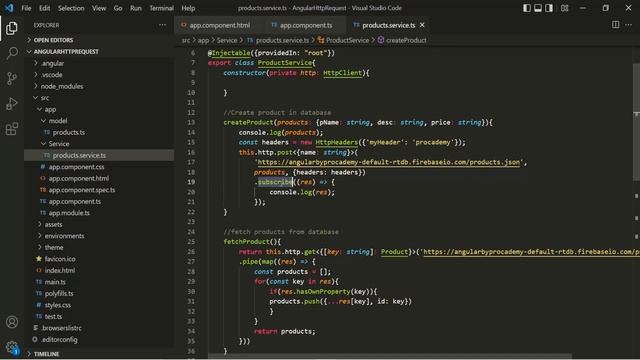This screenshot has width=640, height=360.
Task: Open .browserslistrc file
Action: [x=99, y=328]
